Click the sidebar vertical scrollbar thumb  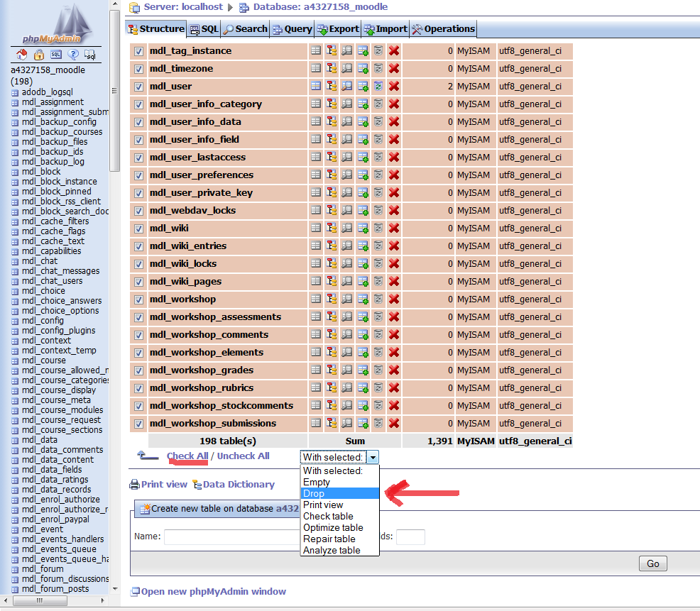(x=115, y=89)
